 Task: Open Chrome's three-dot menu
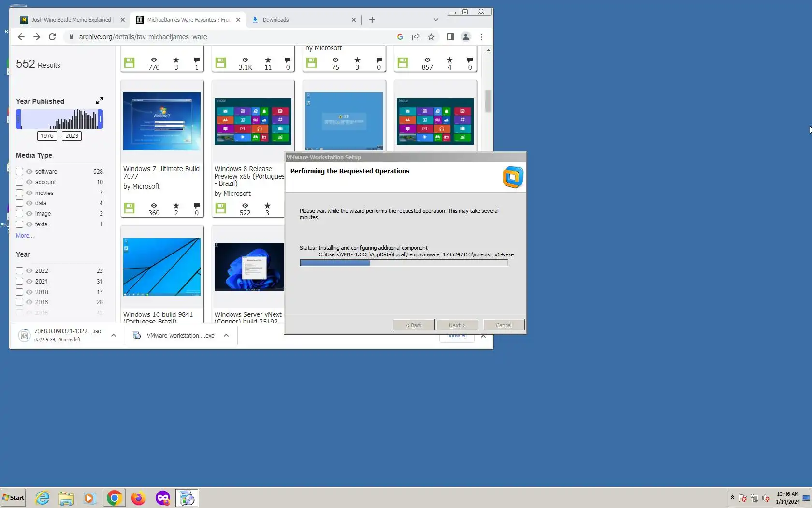click(x=481, y=37)
